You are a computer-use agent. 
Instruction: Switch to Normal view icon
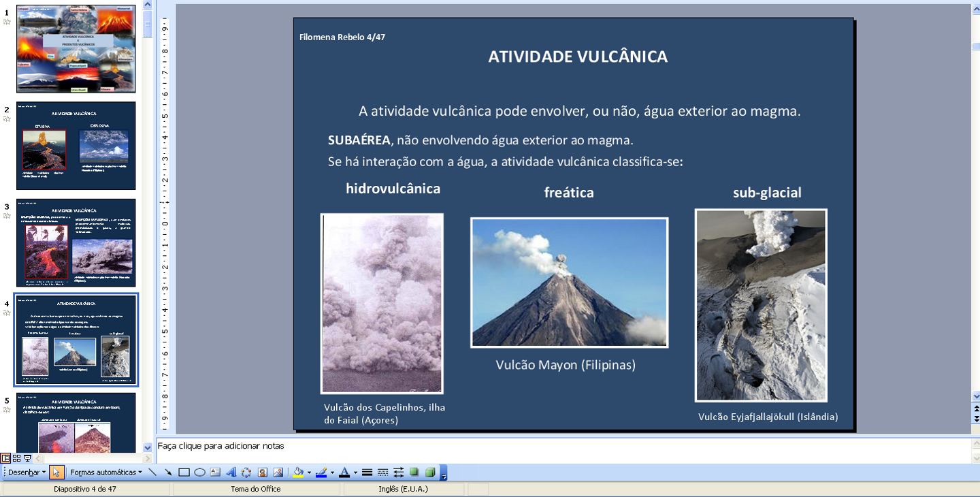[x=5, y=458]
